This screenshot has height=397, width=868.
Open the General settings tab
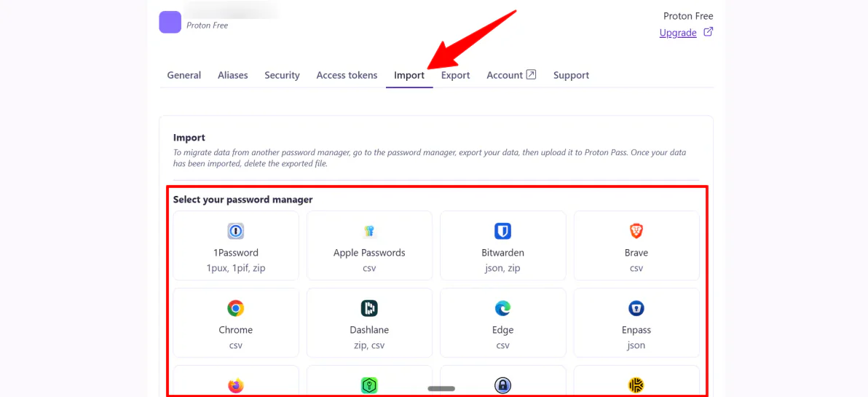coord(184,75)
